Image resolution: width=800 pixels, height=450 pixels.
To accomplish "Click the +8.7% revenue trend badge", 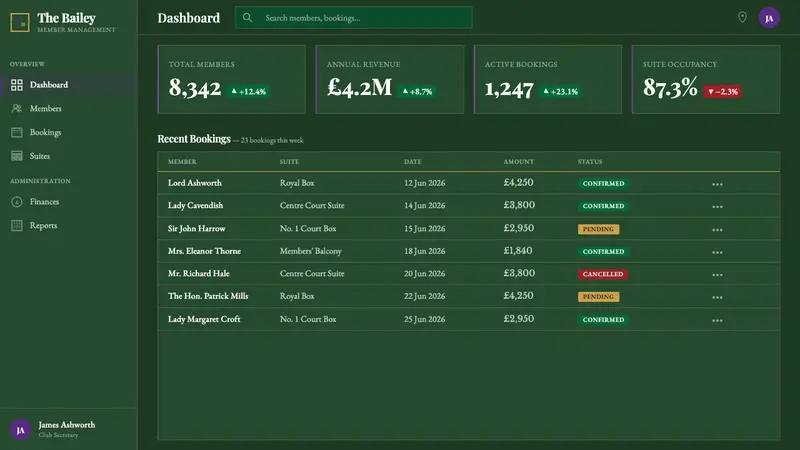I will pyautogui.click(x=417, y=91).
